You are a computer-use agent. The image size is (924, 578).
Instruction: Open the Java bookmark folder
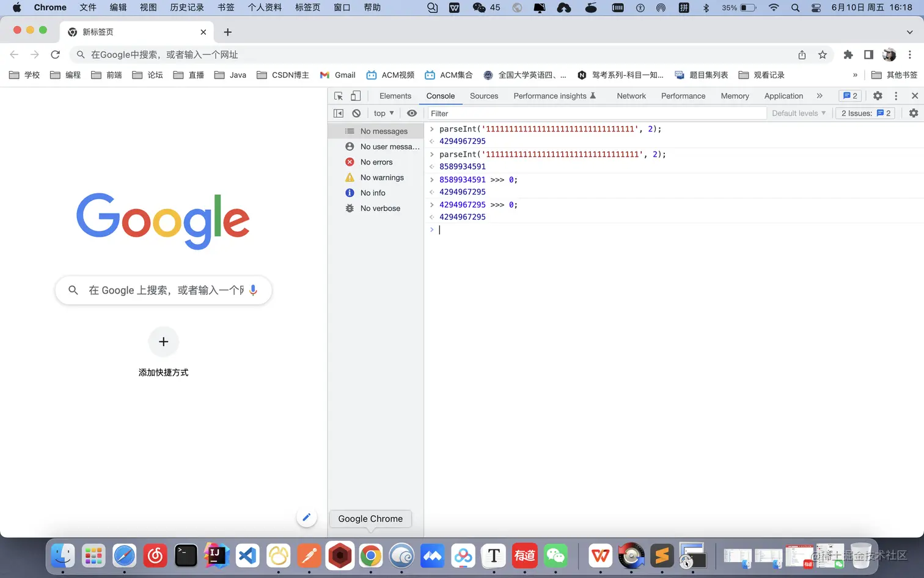coord(230,75)
